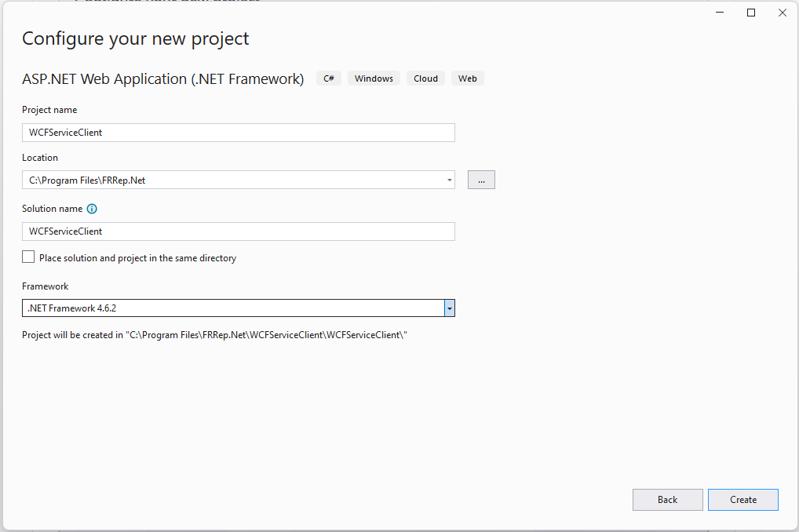Go Back to previous step

[x=667, y=499]
